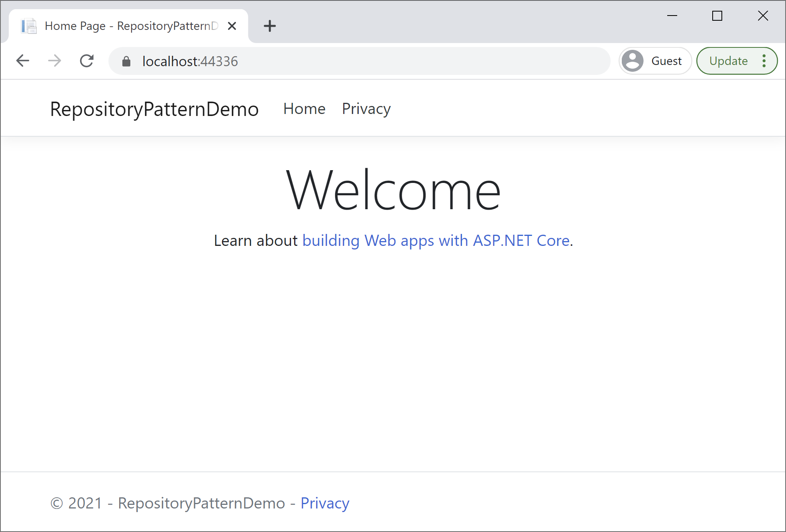Open Privacy in the navbar
The height and width of the screenshot is (532, 786).
tap(366, 109)
